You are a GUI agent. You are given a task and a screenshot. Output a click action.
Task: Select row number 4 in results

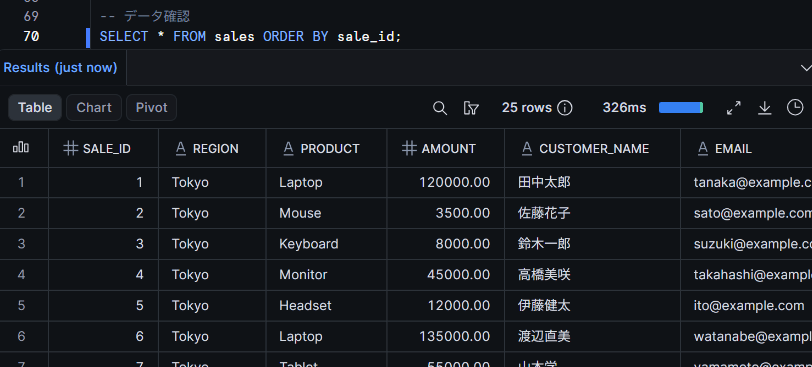pos(21,274)
